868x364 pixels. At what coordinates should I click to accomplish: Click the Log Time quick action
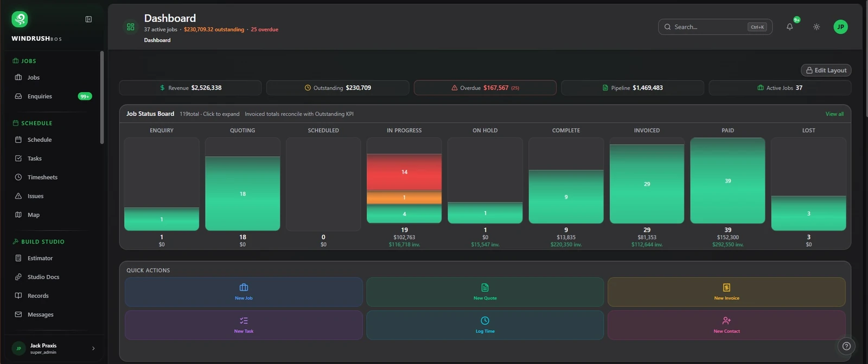click(485, 325)
